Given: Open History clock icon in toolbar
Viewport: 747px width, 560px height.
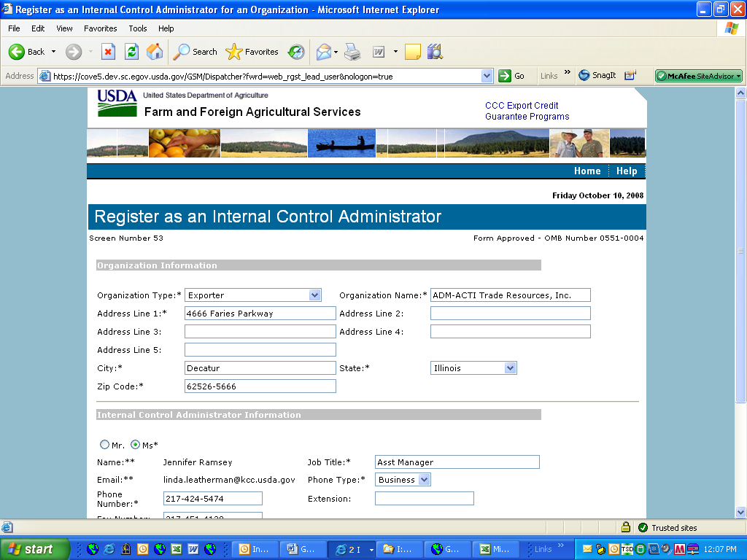Looking at the screenshot, I should (x=296, y=52).
